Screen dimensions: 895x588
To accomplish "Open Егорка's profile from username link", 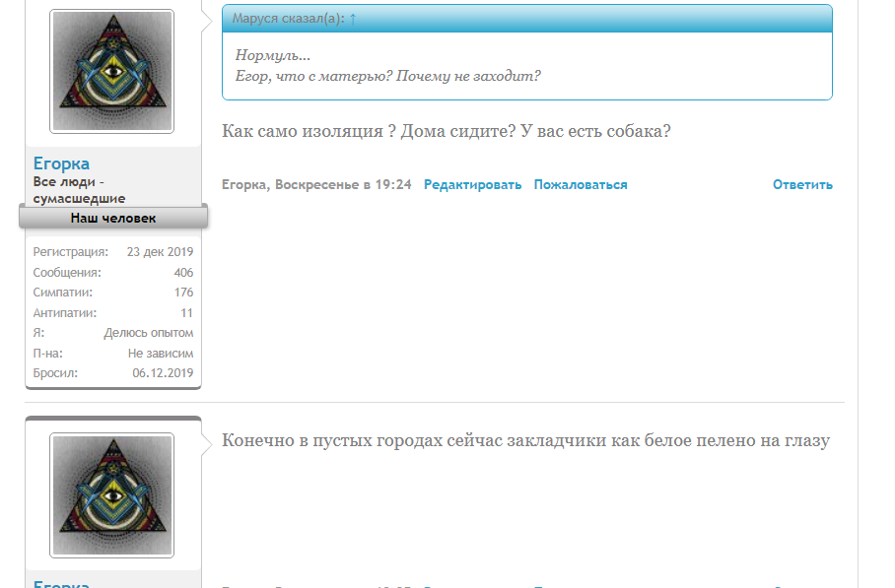I will 58,163.
